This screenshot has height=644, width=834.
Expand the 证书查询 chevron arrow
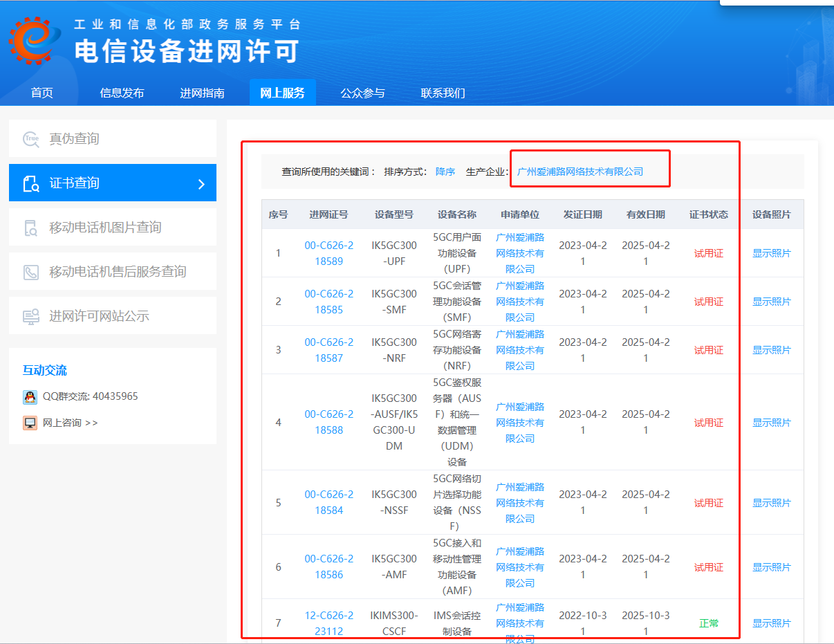click(x=201, y=183)
